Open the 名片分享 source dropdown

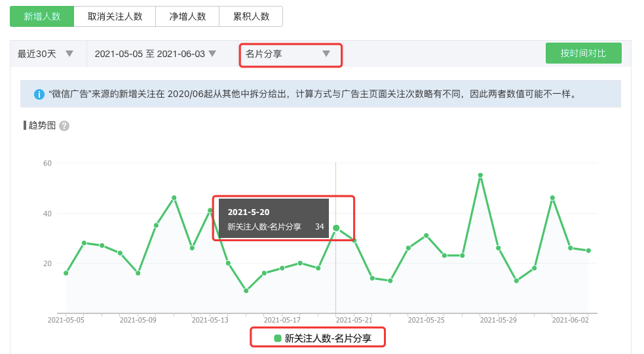290,54
